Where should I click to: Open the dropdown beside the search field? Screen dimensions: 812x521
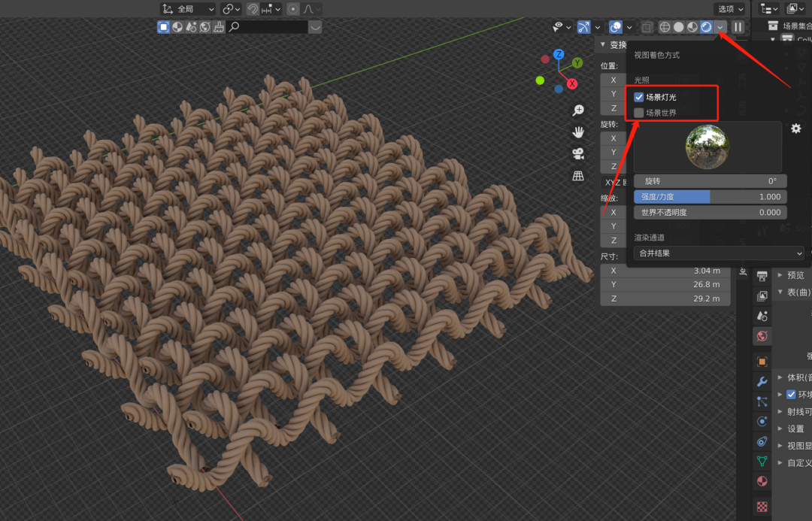click(x=315, y=27)
